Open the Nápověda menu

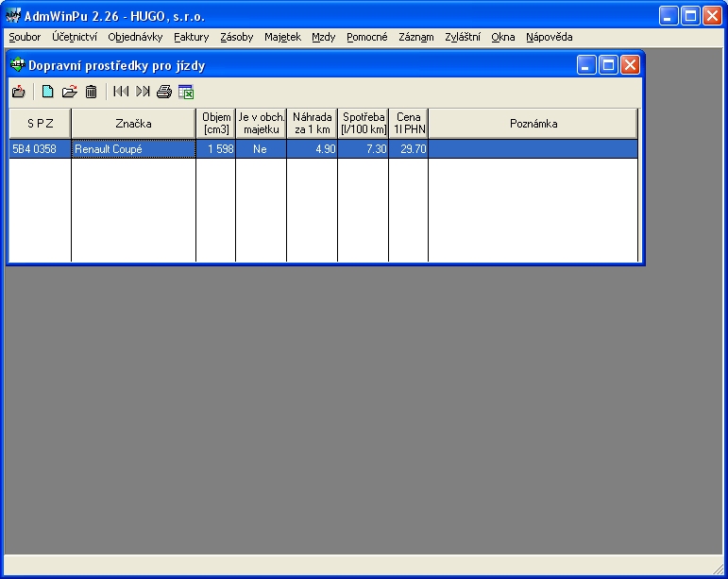tap(549, 37)
